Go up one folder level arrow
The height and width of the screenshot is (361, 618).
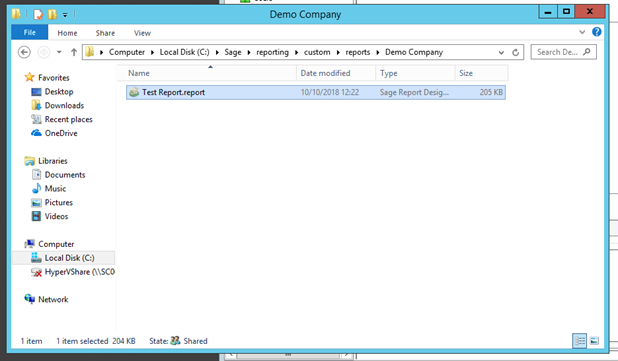[x=74, y=52]
